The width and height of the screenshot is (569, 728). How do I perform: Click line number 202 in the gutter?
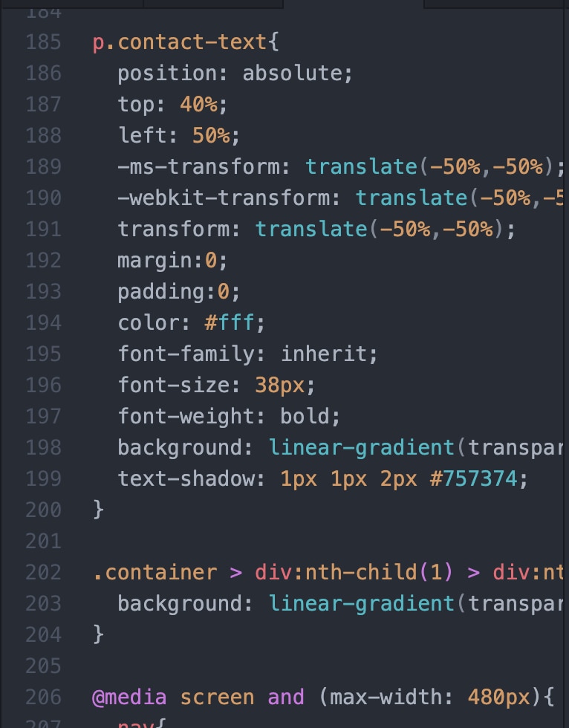(44, 573)
